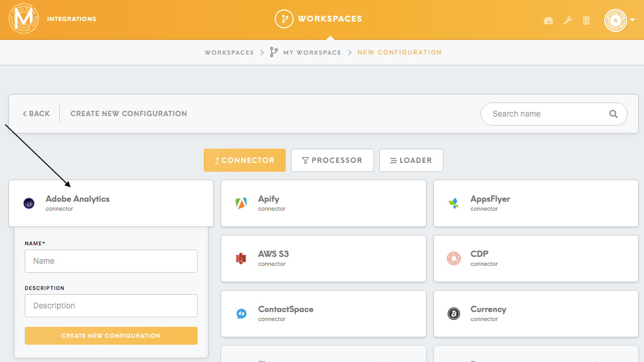This screenshot has height=362, width=644.
Task: Click the AppsFlyer logo icon
Action: (x=453, y=203)
